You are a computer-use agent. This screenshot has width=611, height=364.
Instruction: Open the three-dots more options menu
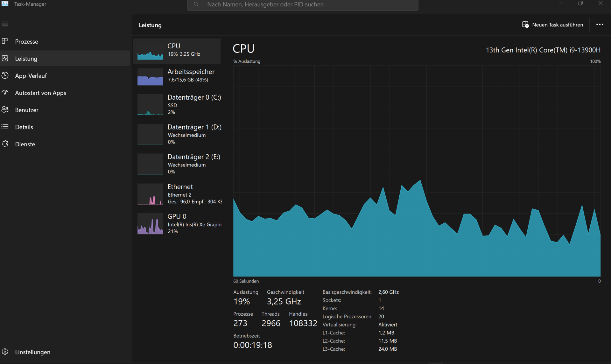600,24
